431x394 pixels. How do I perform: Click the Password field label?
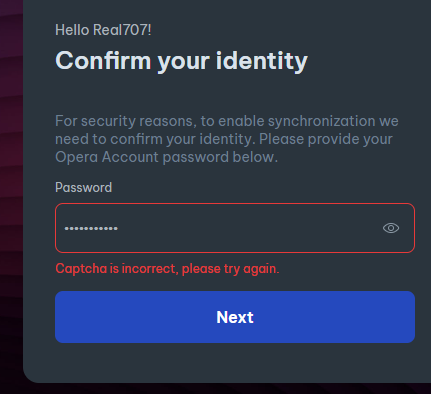pos(83,188)
